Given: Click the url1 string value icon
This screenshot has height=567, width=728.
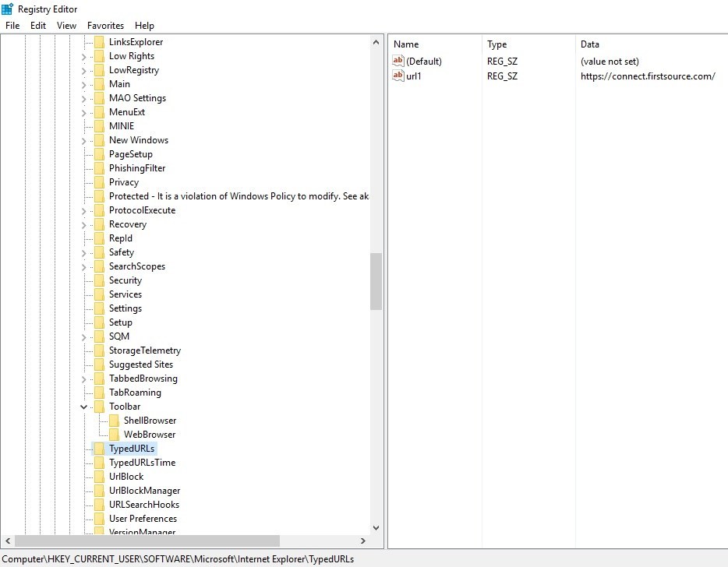Looking at the screenshot, I should click(398, 76).
